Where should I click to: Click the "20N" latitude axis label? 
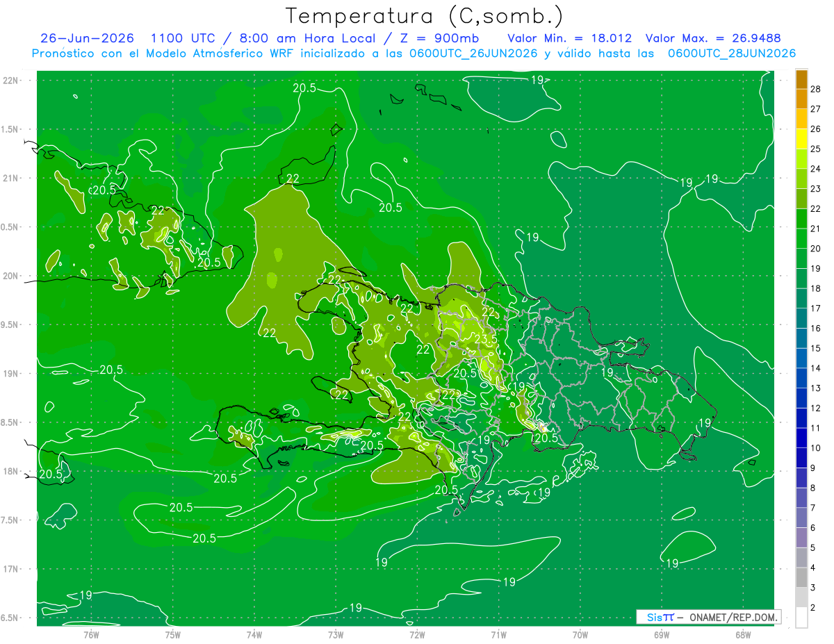[x=11, y=276]
